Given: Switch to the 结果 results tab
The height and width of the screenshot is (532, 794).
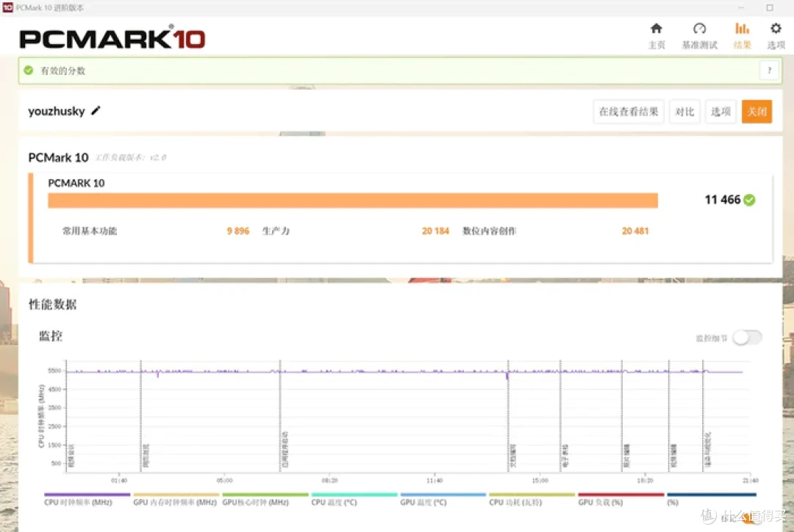Looking at the screenshot, I should click(x=742, y=36).
